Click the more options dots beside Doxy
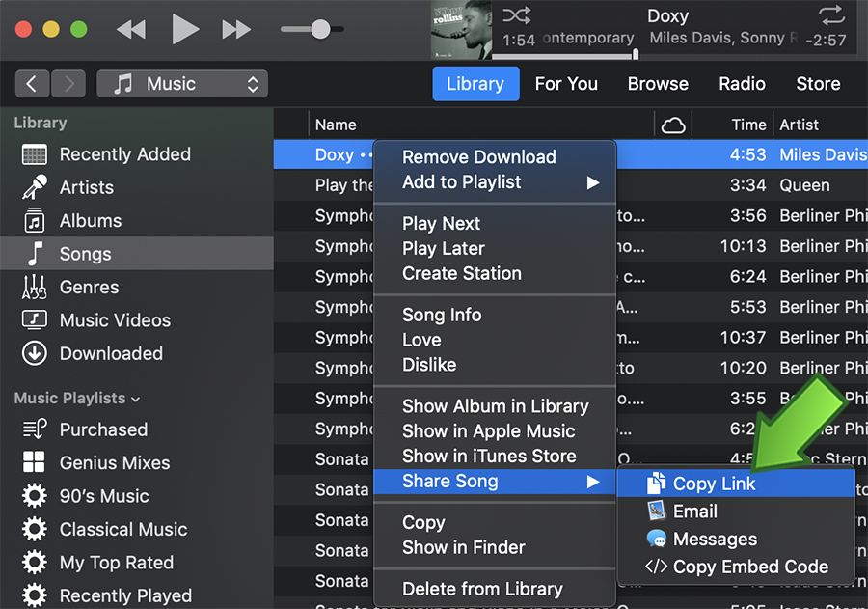The image size is (868, 609). pos(366,155)
